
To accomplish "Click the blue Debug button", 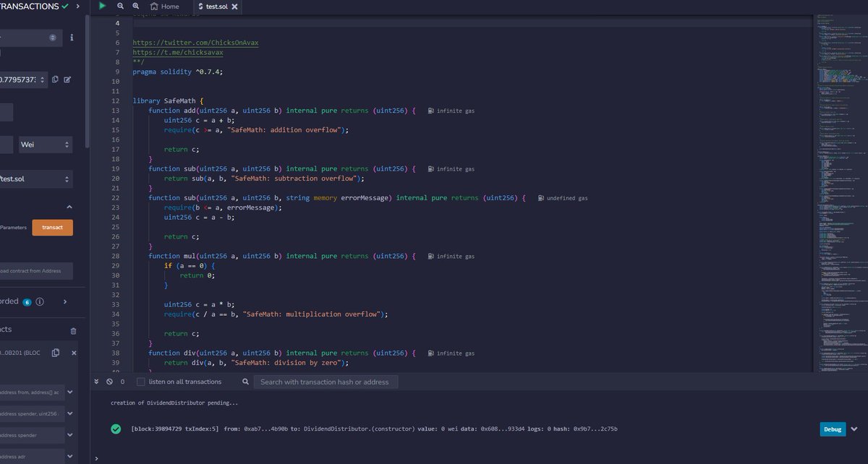I will point(833,429).
